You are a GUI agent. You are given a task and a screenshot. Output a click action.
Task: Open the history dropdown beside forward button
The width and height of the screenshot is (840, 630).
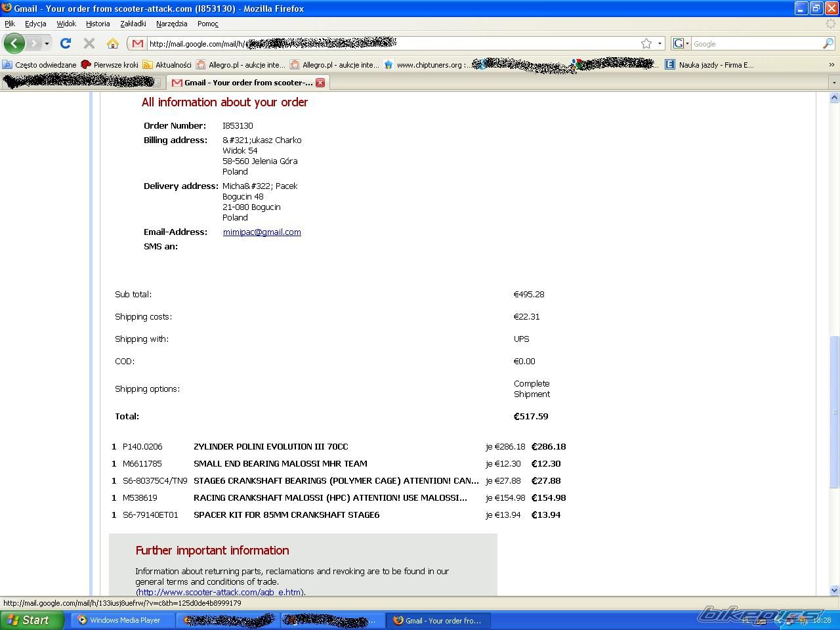coord(47,44)
